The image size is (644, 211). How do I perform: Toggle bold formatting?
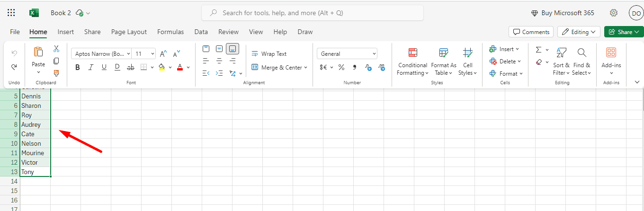78,67
